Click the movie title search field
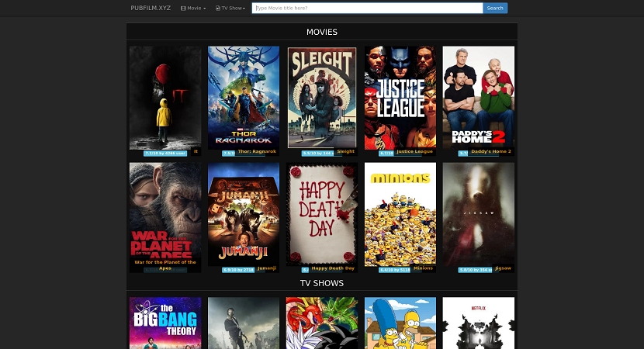This screenshot has width=644, height=349. point(367,8)
